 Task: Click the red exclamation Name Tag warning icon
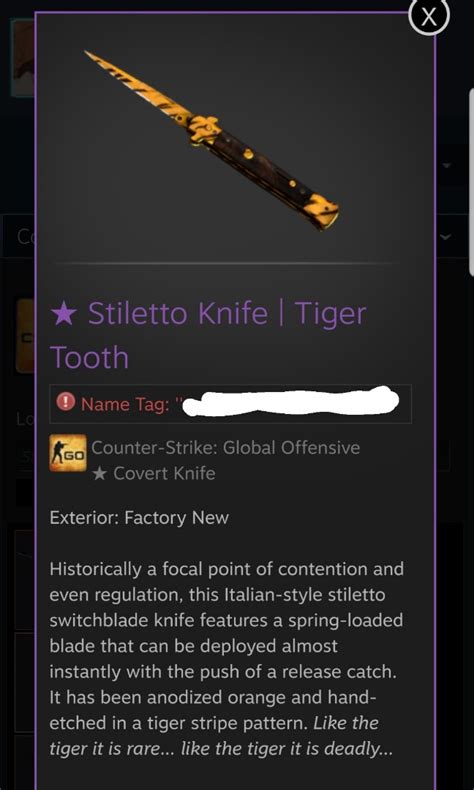pos(65,403)
